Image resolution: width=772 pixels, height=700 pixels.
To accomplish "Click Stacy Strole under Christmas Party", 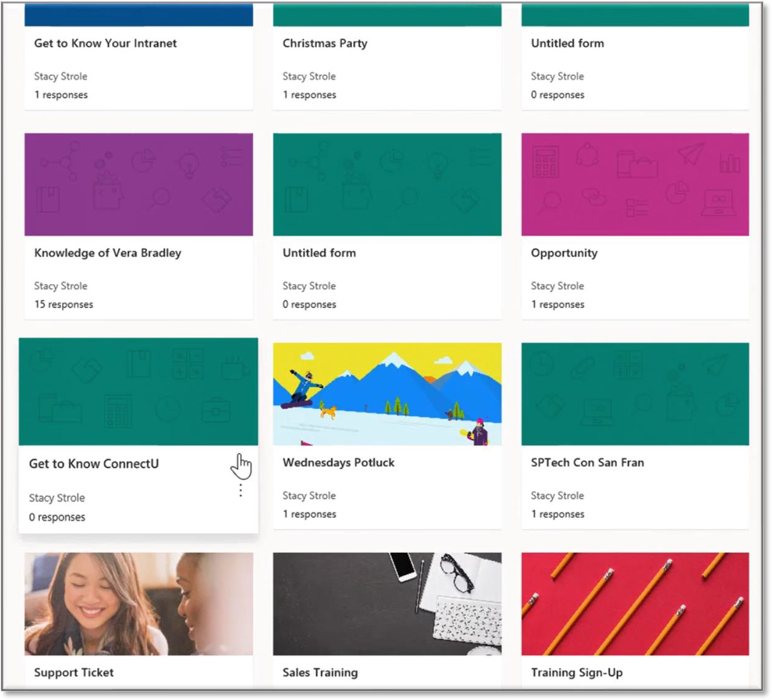I will click(x=309, y=76).
